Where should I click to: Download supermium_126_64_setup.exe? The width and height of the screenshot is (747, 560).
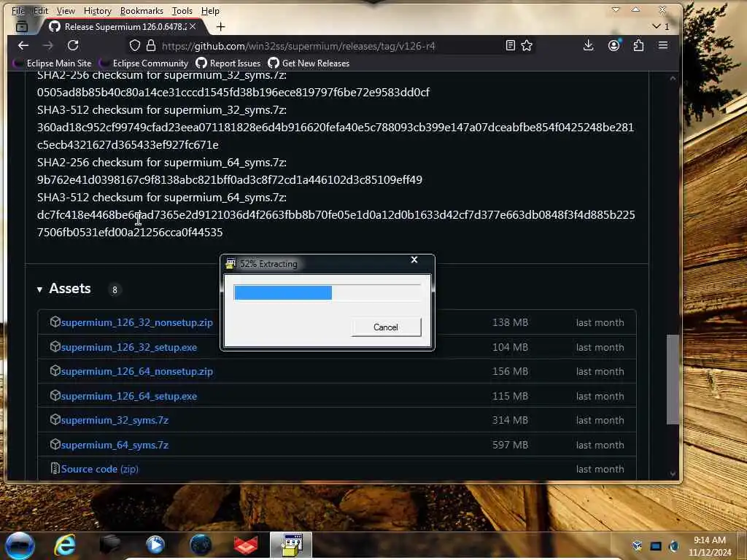128,396
